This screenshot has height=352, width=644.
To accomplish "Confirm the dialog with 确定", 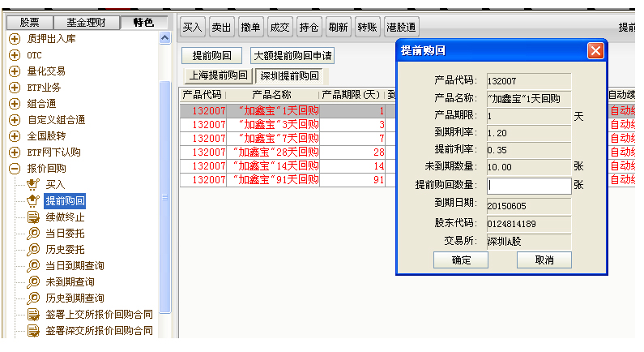I will pos(461,260).
